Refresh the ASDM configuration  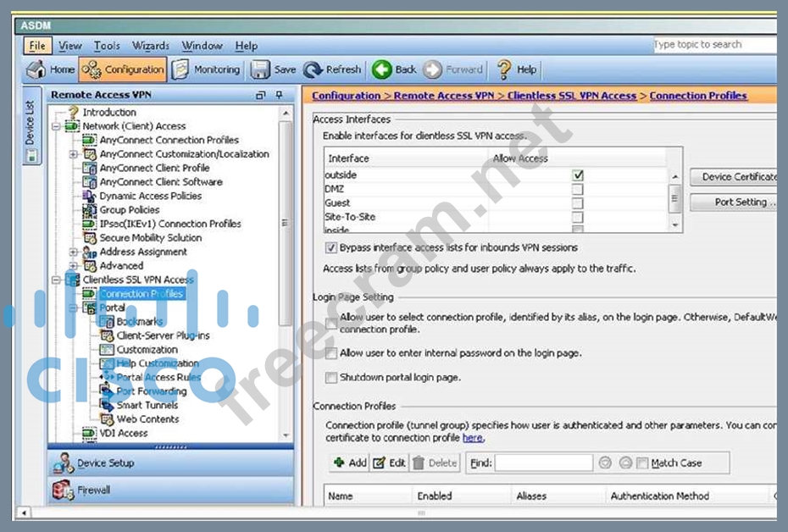(332, 69)
